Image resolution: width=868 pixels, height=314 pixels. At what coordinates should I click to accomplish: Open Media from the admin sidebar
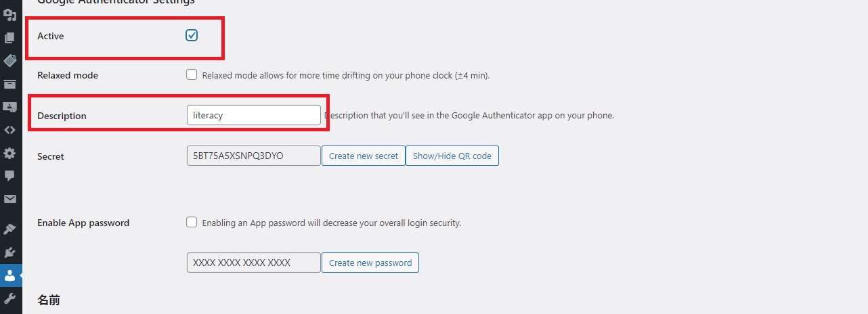tap(9, 14)
